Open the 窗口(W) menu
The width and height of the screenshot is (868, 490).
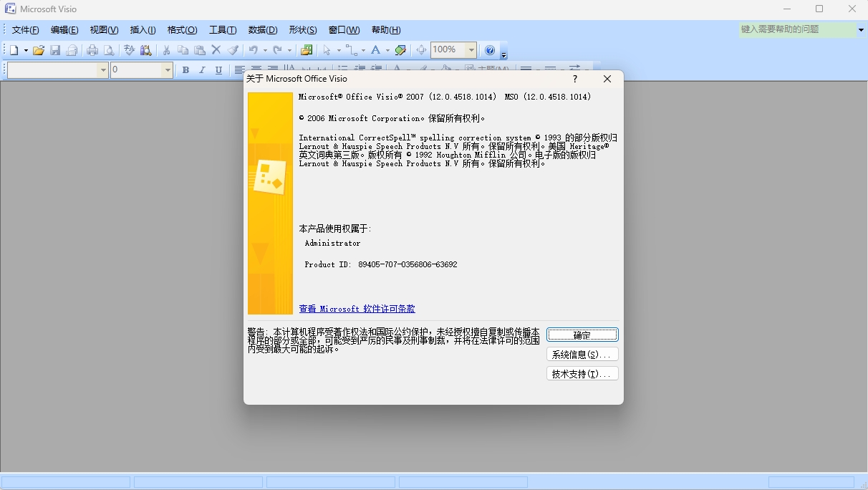coord(344,30)
